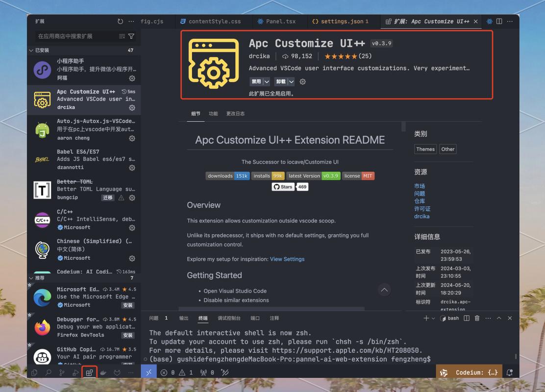Open manage gear for 小程序助手 extension
The width and height of the screenshot is (545, 392).
click(x=132, y=78)
